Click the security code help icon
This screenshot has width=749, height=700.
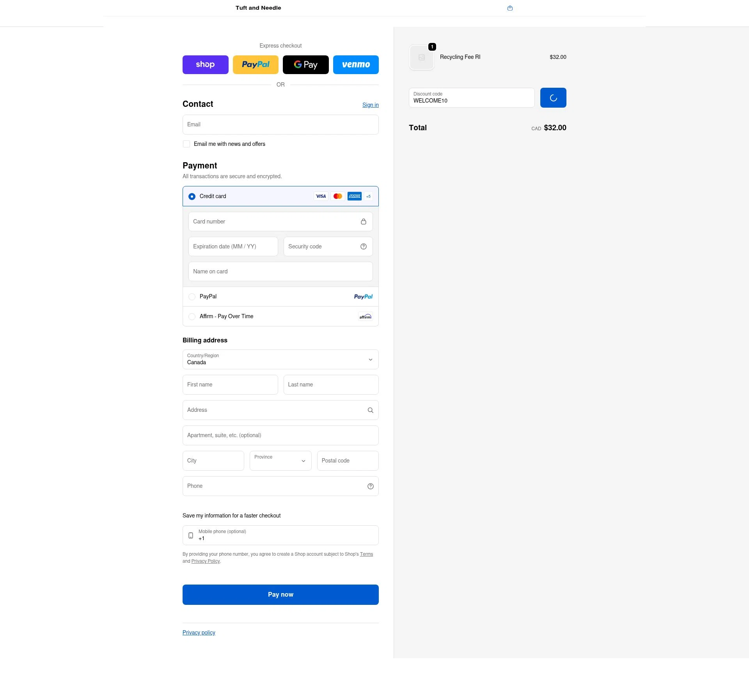pos(363,246)
